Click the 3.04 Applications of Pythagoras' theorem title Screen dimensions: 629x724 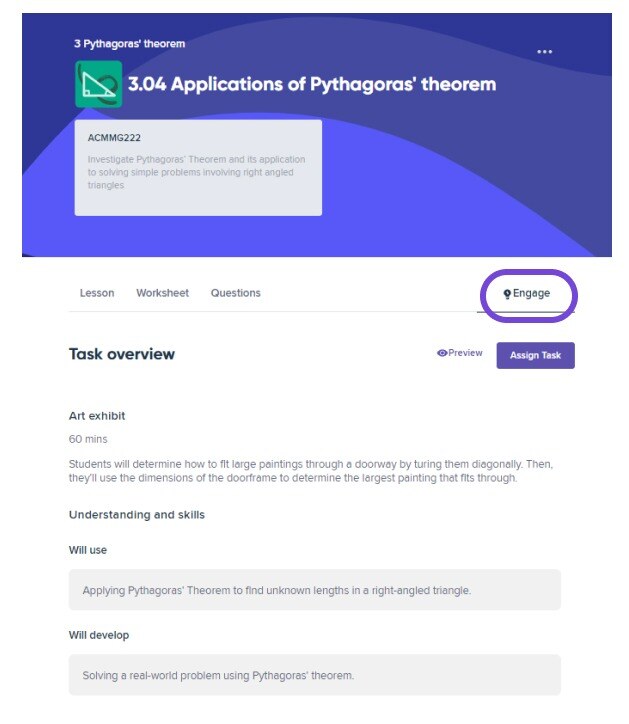tap(312, 84)
